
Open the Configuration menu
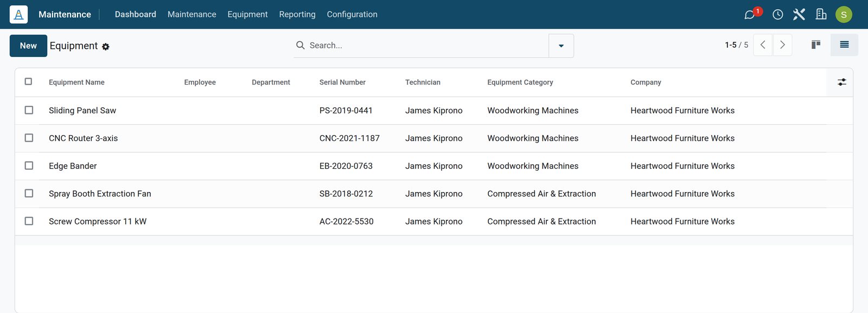click(x=352, y=14)
